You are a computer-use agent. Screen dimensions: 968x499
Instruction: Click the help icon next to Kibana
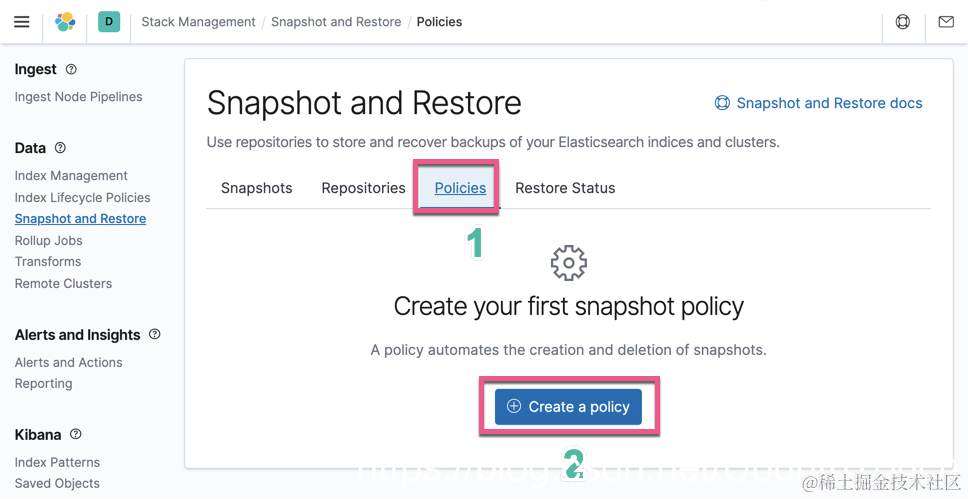point(75,434)
